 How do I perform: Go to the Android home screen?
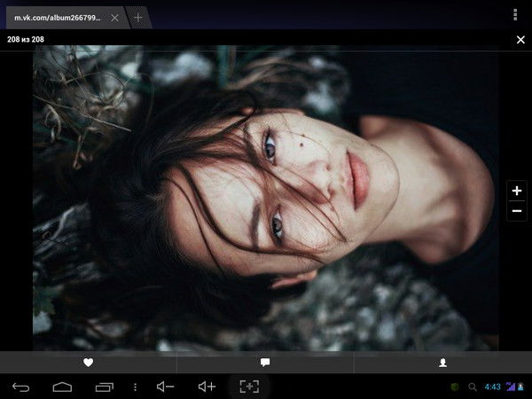62,387
